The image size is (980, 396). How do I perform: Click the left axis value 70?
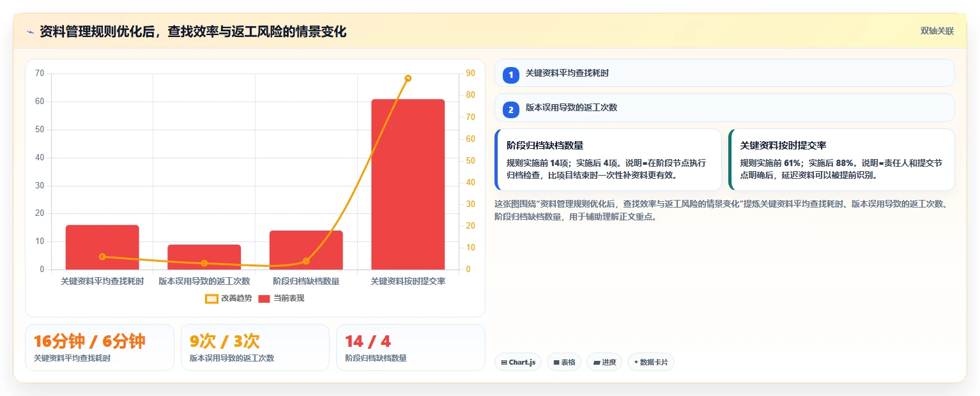point(40,73)
